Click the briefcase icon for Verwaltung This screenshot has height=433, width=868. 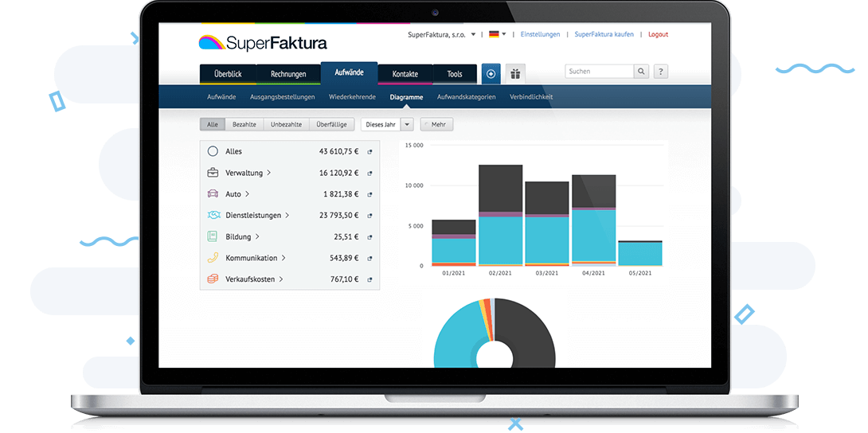point(213,173)
